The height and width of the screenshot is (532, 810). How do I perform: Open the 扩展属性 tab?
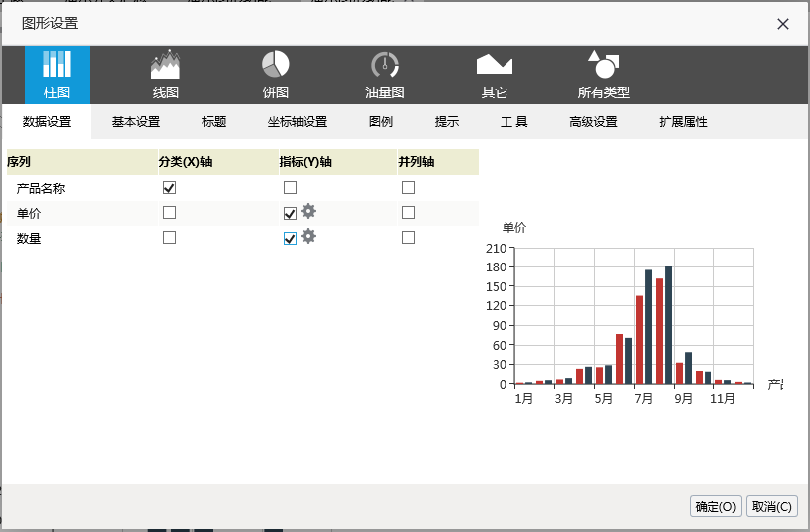[x=683, y=122]
